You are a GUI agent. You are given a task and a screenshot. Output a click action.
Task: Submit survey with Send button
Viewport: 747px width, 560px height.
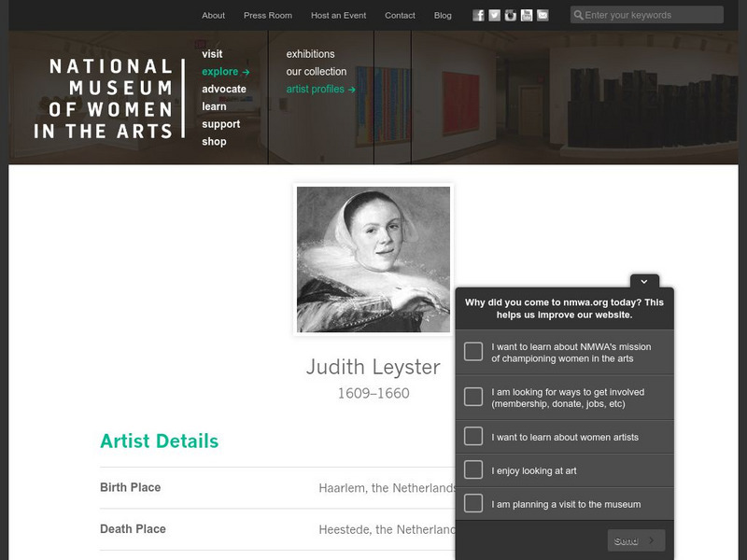[x=636, y=540]
